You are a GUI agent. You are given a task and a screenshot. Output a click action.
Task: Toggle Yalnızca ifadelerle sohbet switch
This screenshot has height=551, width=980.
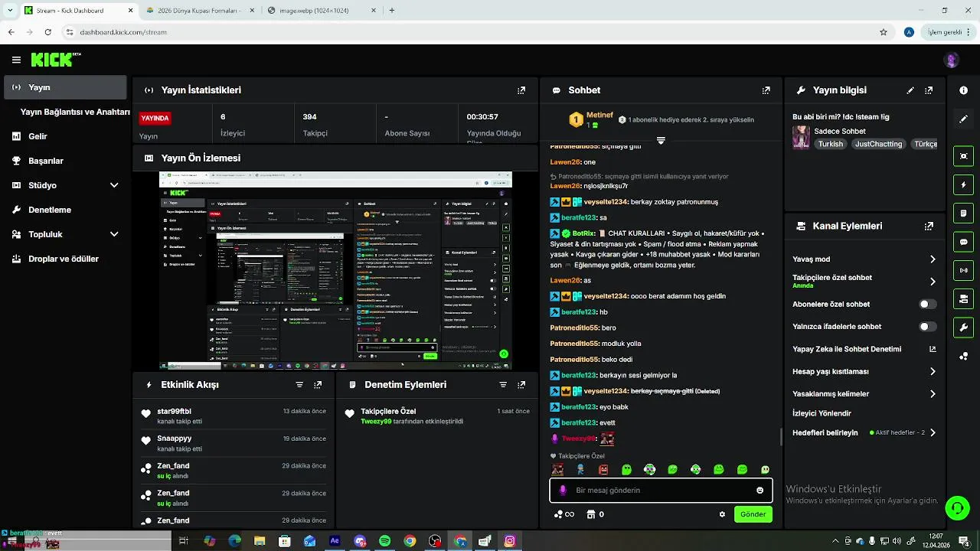[928, 327]
